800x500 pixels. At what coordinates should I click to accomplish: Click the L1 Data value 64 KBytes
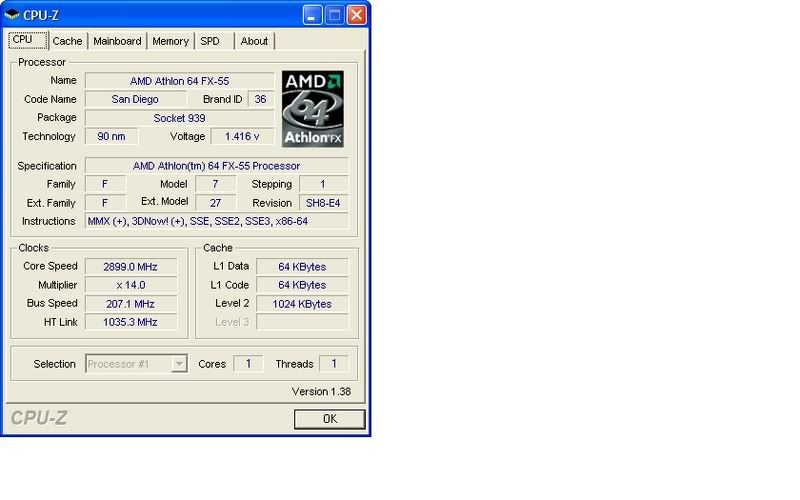[x=302, y=266]
